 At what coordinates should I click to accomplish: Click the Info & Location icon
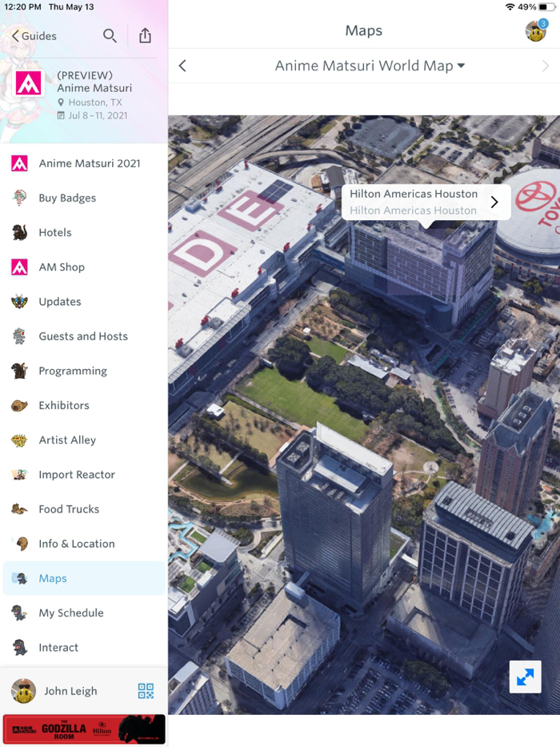pos(19,544)
